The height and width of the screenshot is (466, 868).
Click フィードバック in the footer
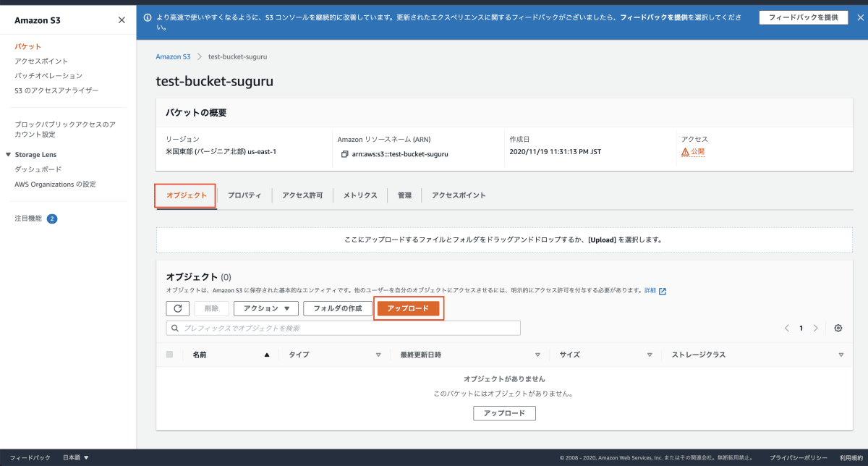pyautogui.click(x=30, y=457)
